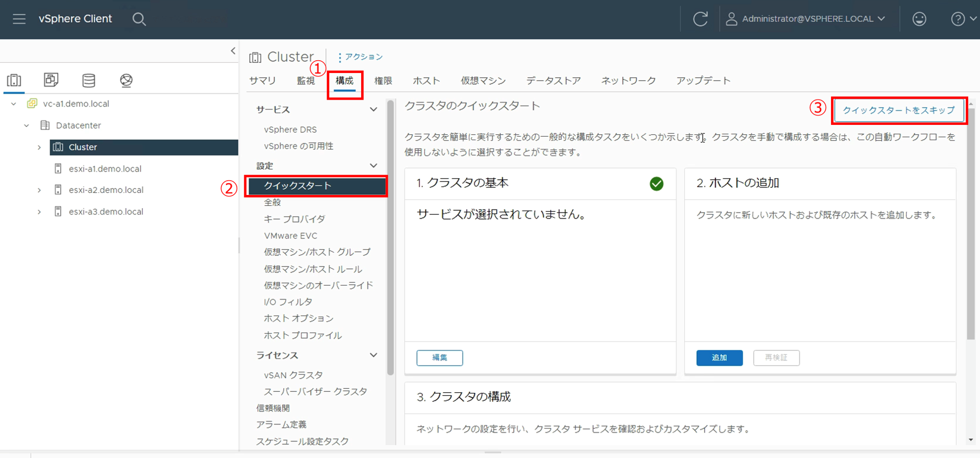Screen dimensions: 980x458
Task: Select vSphere DRS in the sidebar
Action: [x=290, y=129]
